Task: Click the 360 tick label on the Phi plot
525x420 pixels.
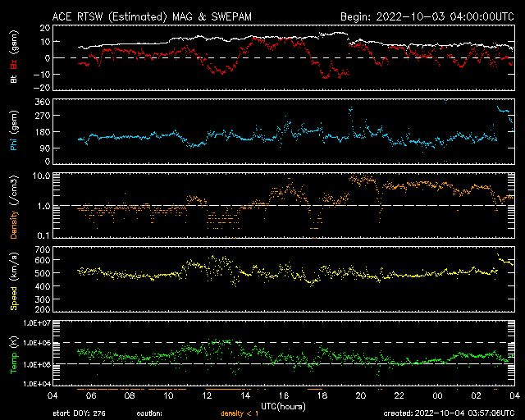Action: point(43,102)
